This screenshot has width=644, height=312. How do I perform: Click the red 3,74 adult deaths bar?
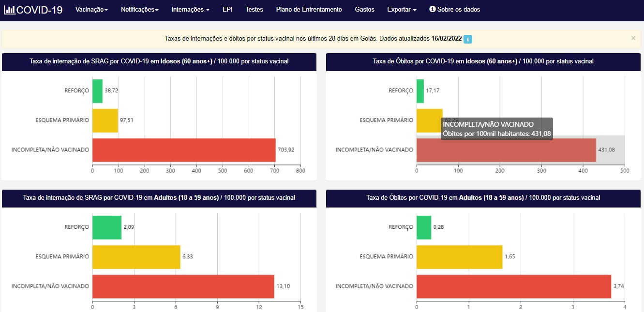point(513,286)
